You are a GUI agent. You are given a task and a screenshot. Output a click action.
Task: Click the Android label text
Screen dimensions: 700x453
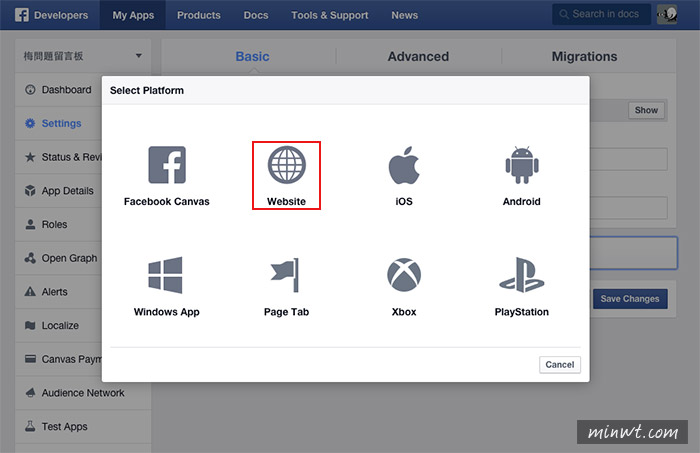pyautogui.click(x=521, y=201)
